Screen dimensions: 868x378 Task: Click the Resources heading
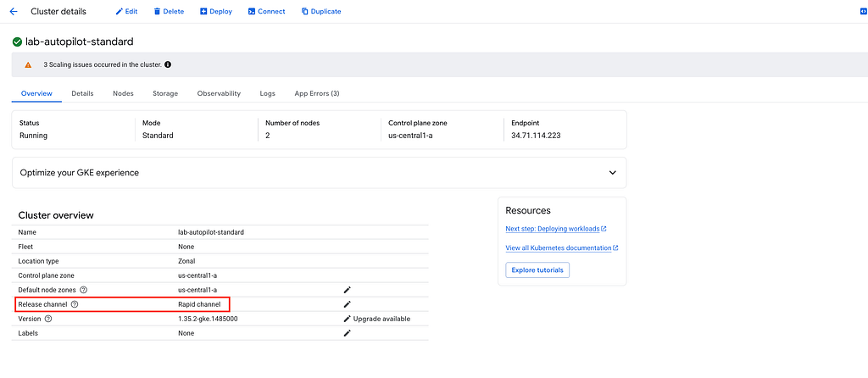pos(527,210)
